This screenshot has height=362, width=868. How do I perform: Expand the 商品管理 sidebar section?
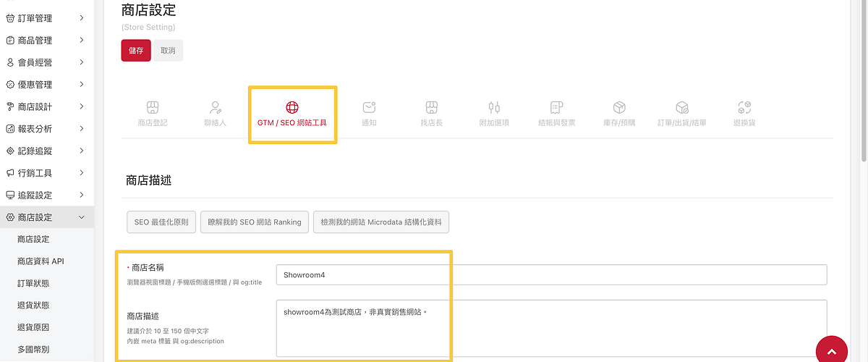(46, 41)
